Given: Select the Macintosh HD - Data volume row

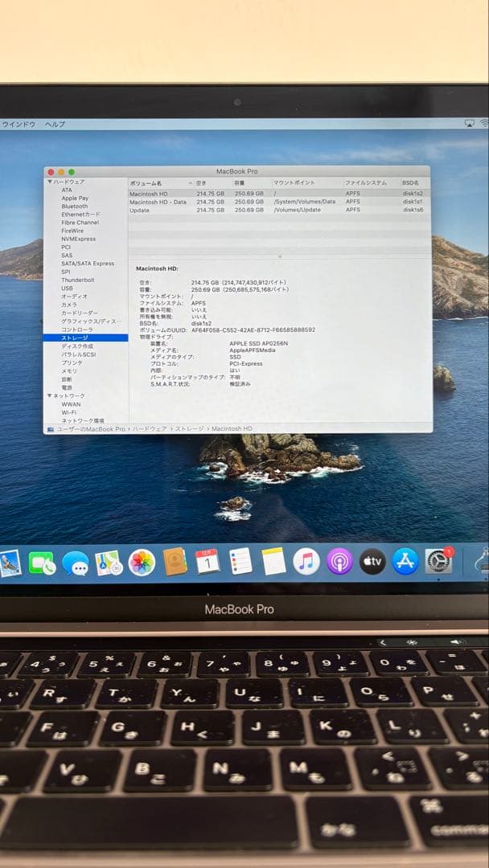Looking at the screenshot, I should pyautogui.click(x=279, y=202).
